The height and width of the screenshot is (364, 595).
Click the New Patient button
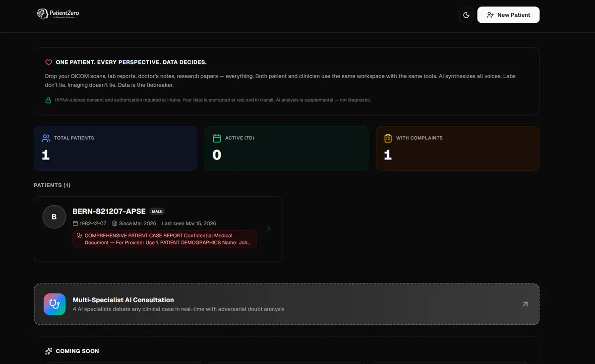click(x=508, y=15)
